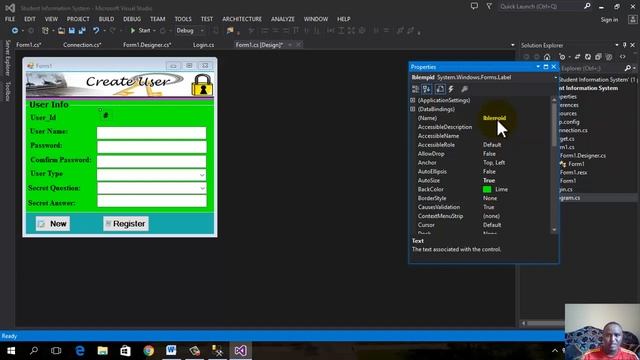This screenshot has width=640, height=360.
Task: Open Properties window position dropdown arrow
Action: (x=538, y=67)
